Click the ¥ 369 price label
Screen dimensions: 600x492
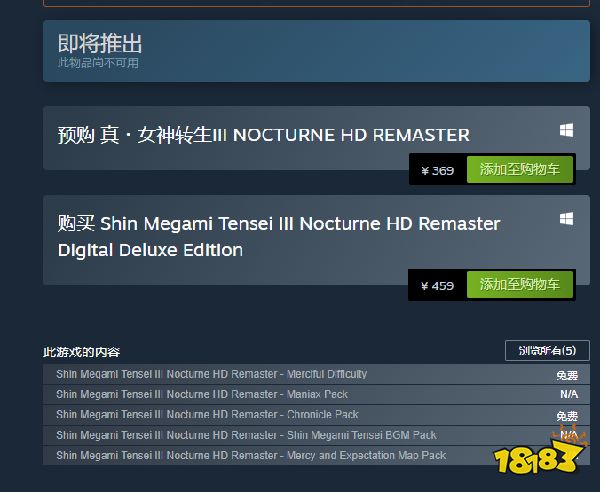[438, 170]
